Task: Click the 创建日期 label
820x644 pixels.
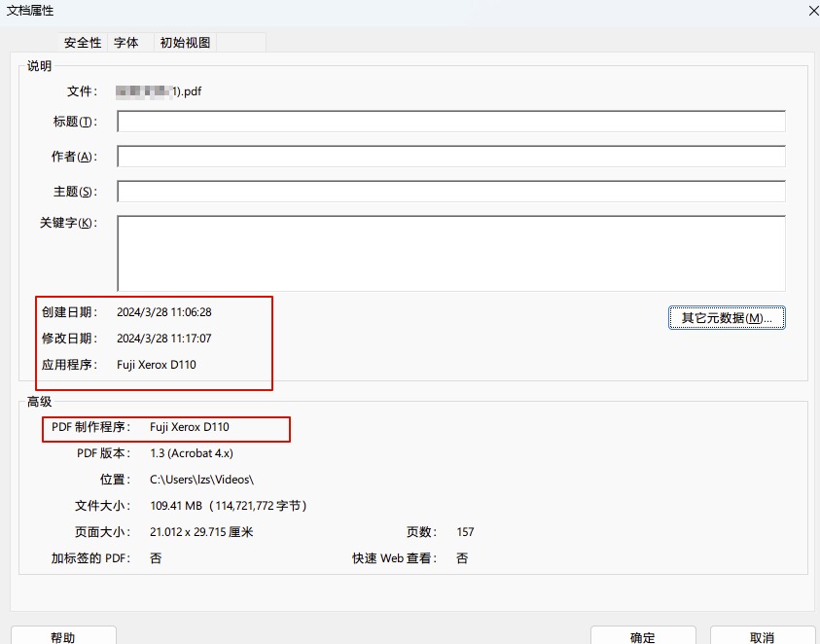Action: click(70, 312)
